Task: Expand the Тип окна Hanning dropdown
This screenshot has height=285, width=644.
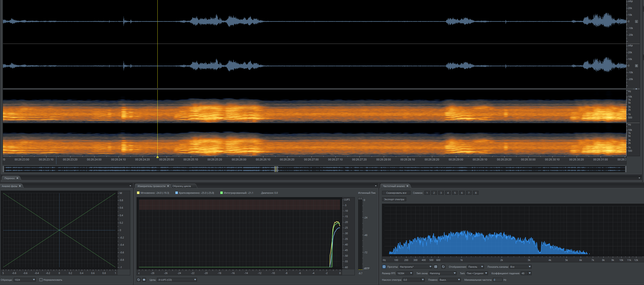Action: [x=443, y=273]
